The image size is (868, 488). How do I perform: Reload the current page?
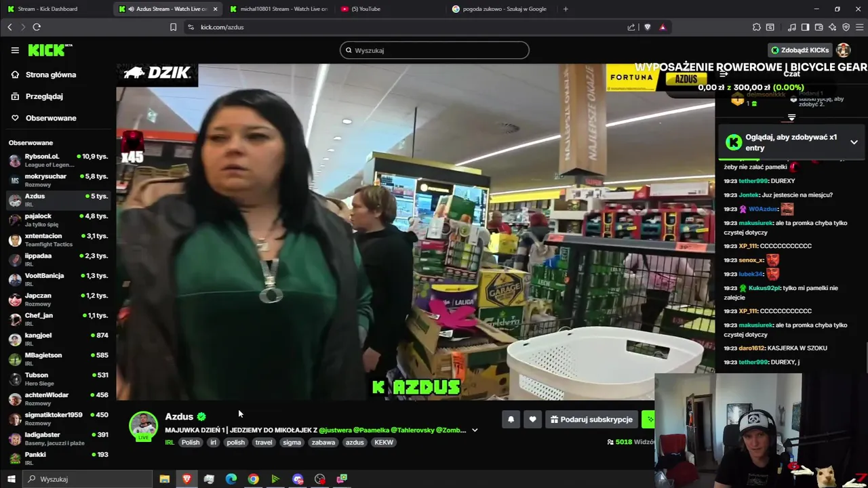point(37,27)
